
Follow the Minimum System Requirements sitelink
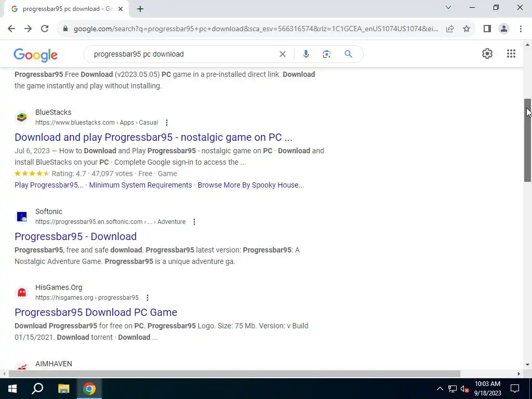[140, 185]
